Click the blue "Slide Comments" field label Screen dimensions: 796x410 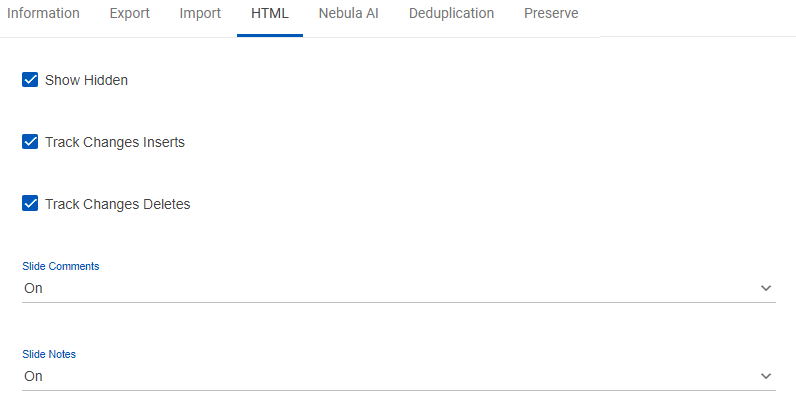click(x=61, y=266)
